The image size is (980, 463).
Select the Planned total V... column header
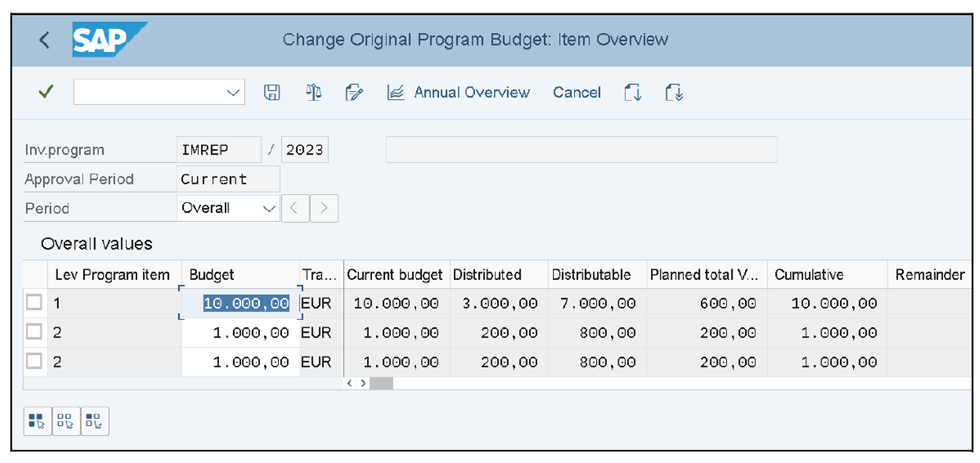coord(707,275)
